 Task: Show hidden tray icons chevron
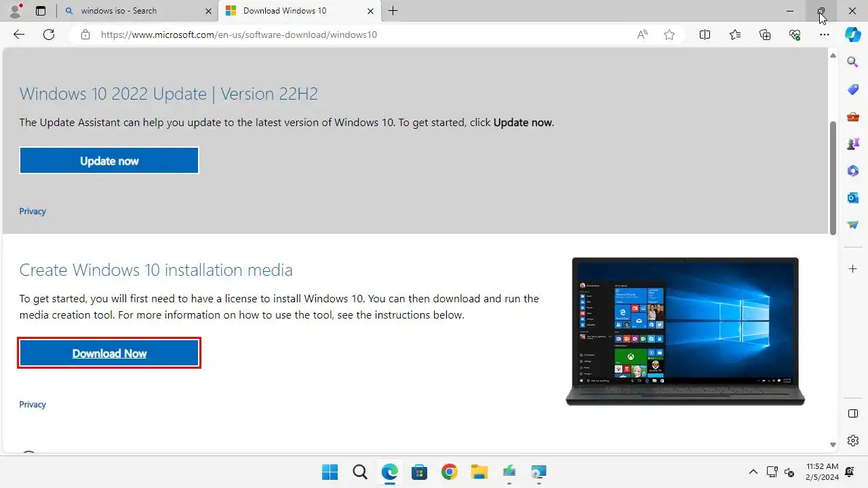[x=753, y=472]
